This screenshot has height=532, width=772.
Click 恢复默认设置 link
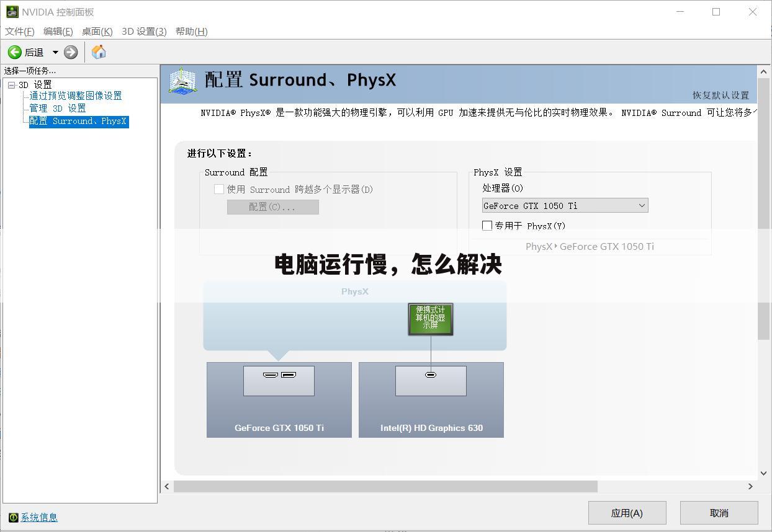[x=721, y=95]
